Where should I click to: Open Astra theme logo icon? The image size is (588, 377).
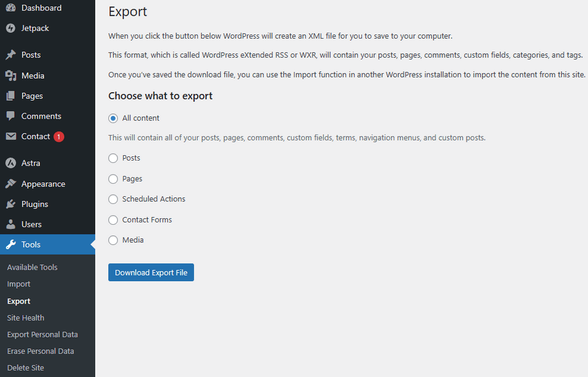pyautogui.click(x=11, y=163)
